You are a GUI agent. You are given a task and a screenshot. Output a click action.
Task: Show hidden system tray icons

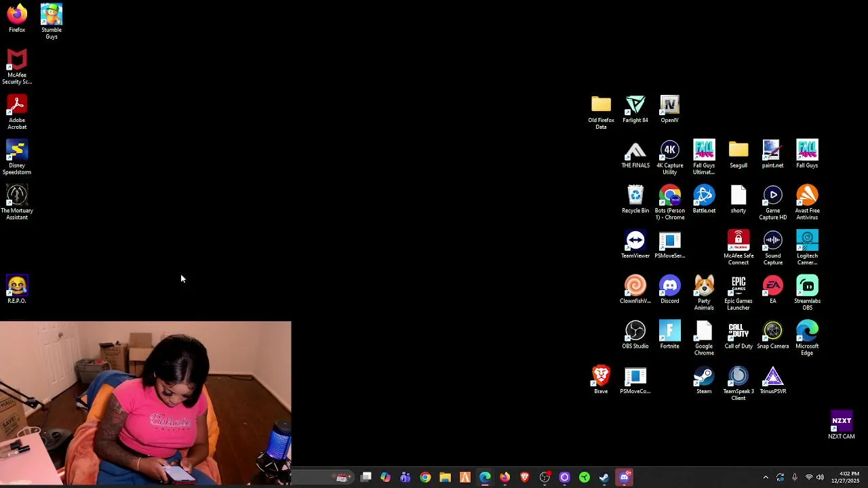(x=766, y=477)
